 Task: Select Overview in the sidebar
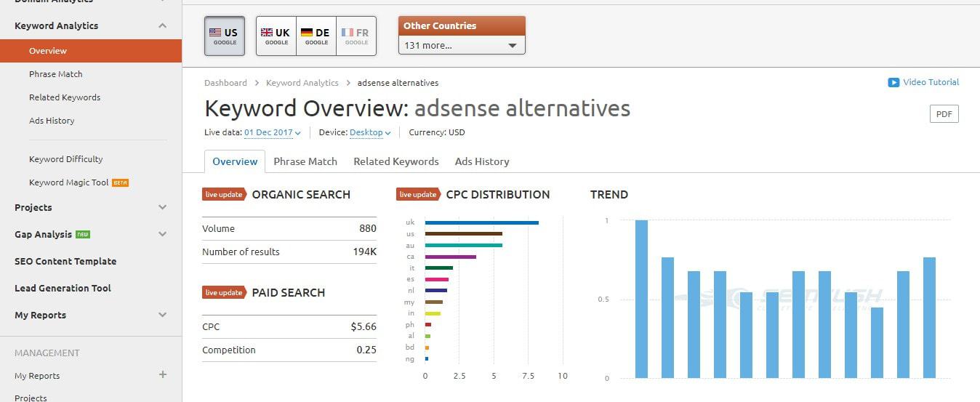pos(91,51)
